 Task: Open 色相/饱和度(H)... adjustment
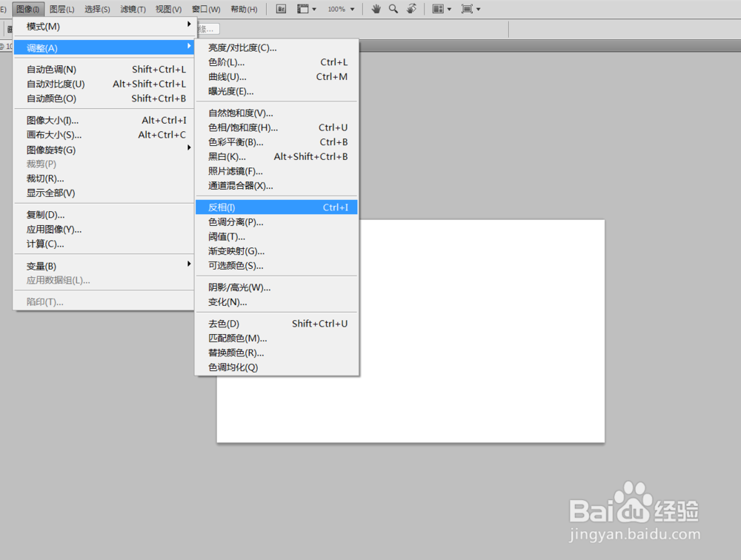tap(276, 127)
